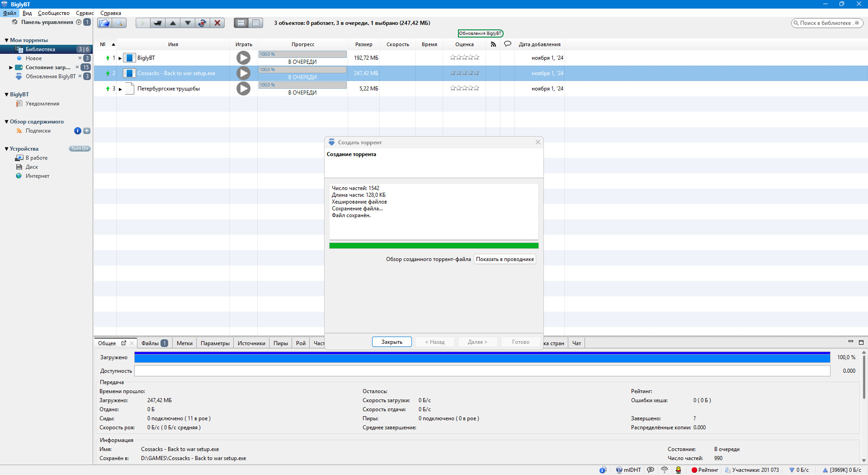Screen dimensions: 868x475
Task: Expand the BiglyBT torrent row files
Action: point(120,58)
